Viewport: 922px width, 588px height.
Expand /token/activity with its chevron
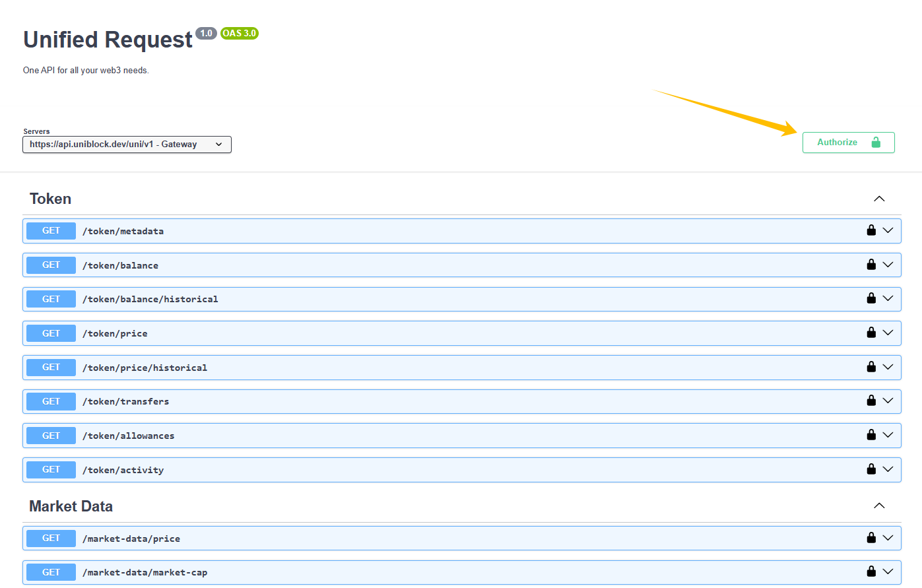point(888,469)
